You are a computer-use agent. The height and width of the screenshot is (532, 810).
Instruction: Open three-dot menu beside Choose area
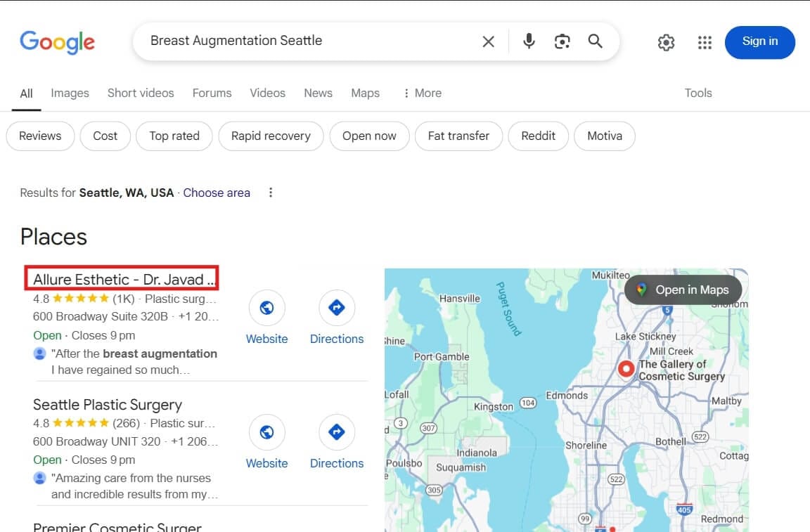pos(271,193)
